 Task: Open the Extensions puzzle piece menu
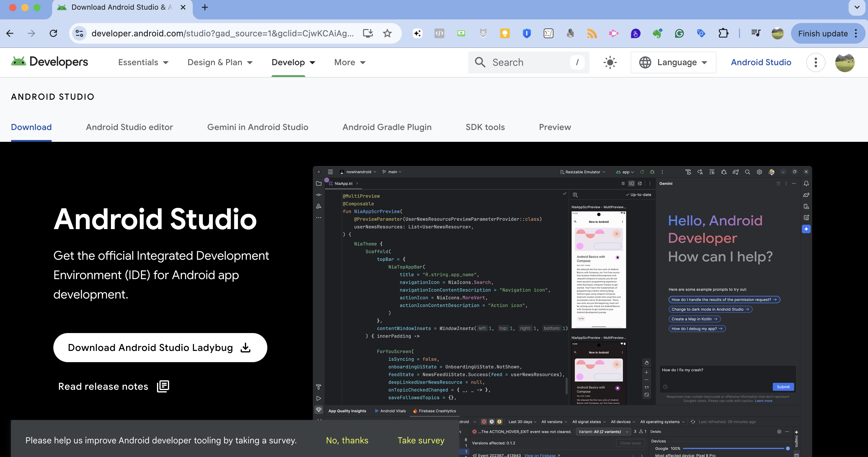[723, 33]
